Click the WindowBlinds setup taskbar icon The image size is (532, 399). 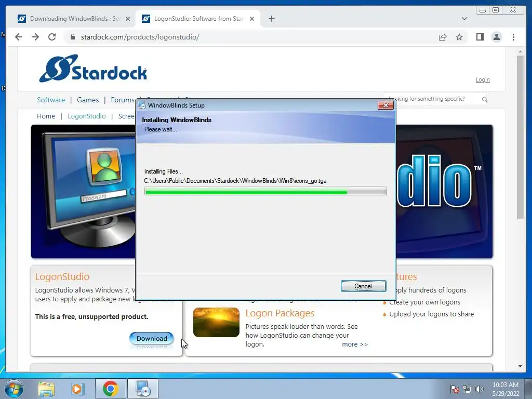pos(143,389)
